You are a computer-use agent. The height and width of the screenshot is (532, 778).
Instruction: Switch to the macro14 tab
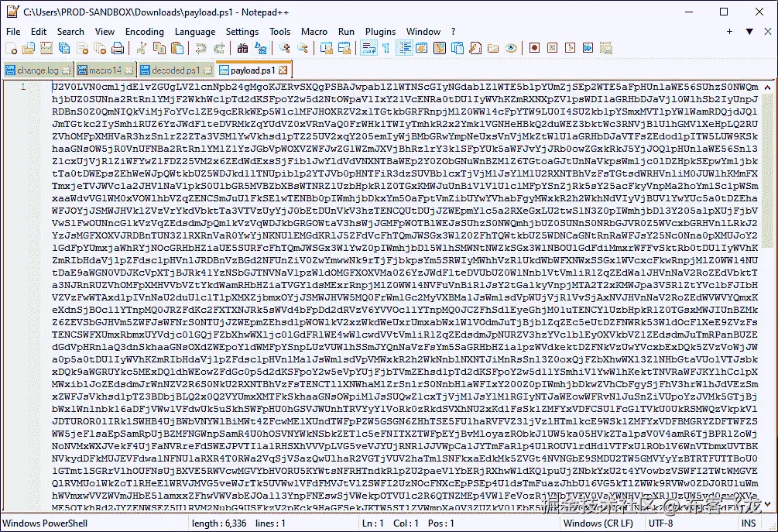pos(105,70)
